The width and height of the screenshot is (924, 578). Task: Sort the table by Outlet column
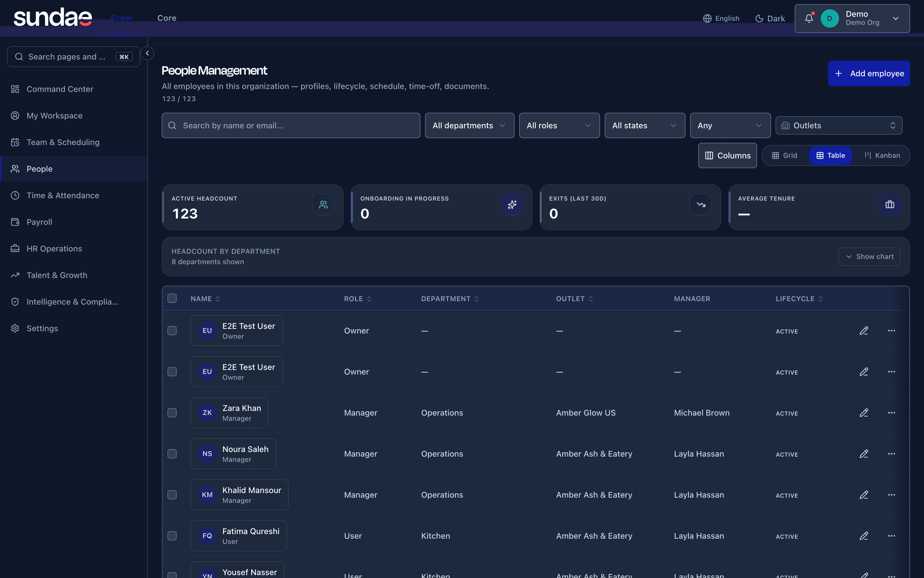(575, 299)
